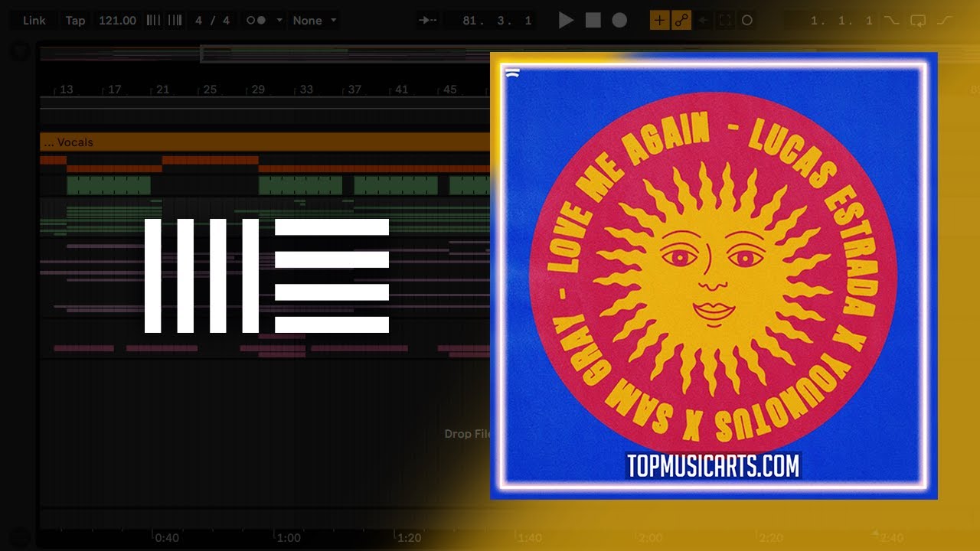
Task: Click the tempo nudge down icon
Action: coord(153,21)
